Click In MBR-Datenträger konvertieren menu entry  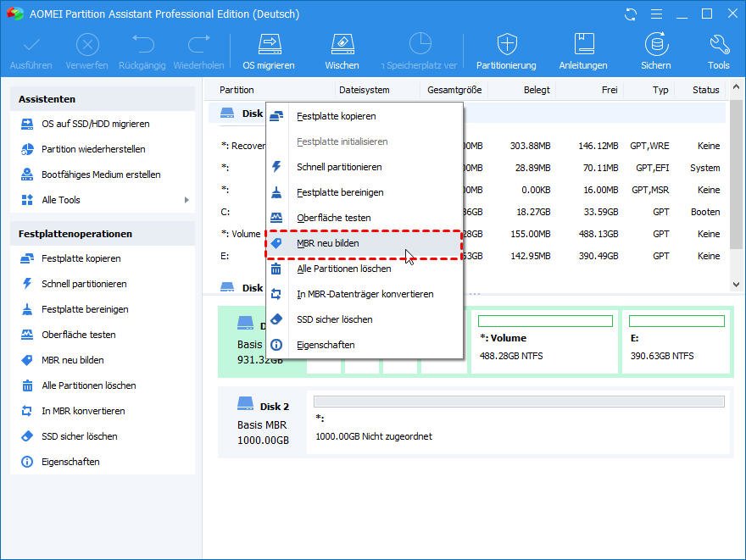tap(365, 294)
